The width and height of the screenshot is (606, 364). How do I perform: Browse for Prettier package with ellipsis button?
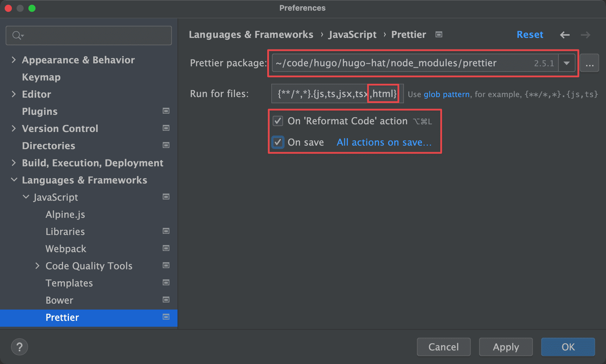click(589, 63)
